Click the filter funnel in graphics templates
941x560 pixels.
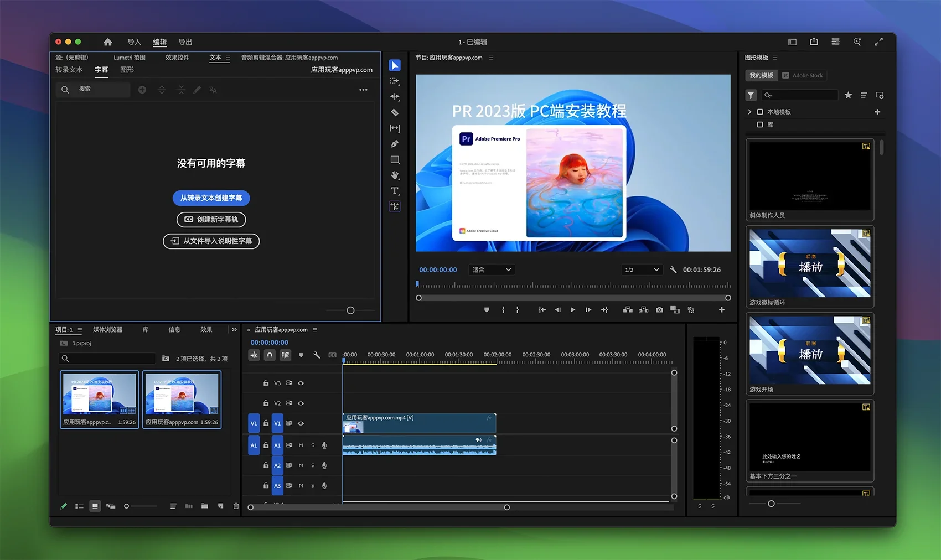point(751,95)
